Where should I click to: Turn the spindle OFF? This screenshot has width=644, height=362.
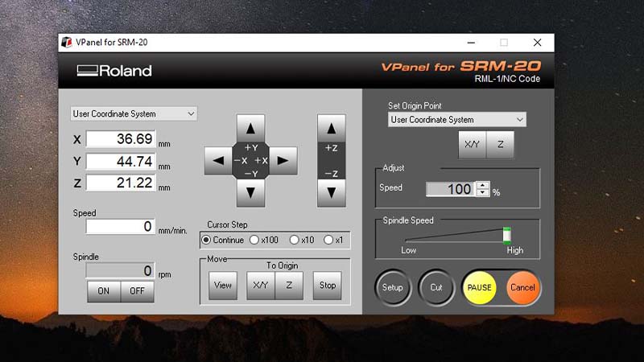[x=137, y=291]
